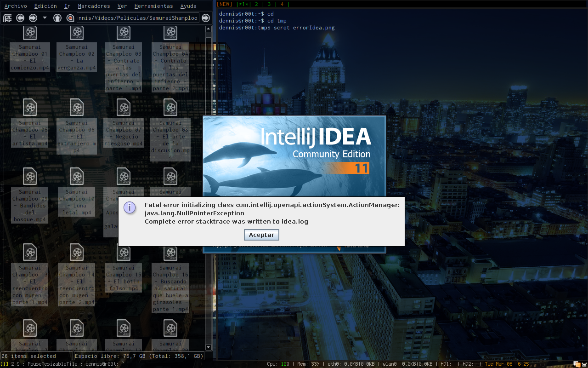Click the file manager left pane splitter handle

[2, 188]
